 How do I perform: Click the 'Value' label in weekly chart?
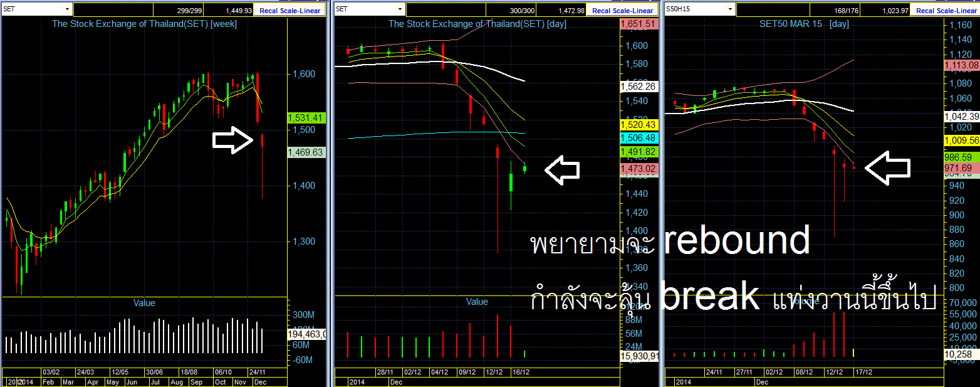coord(144,303)
